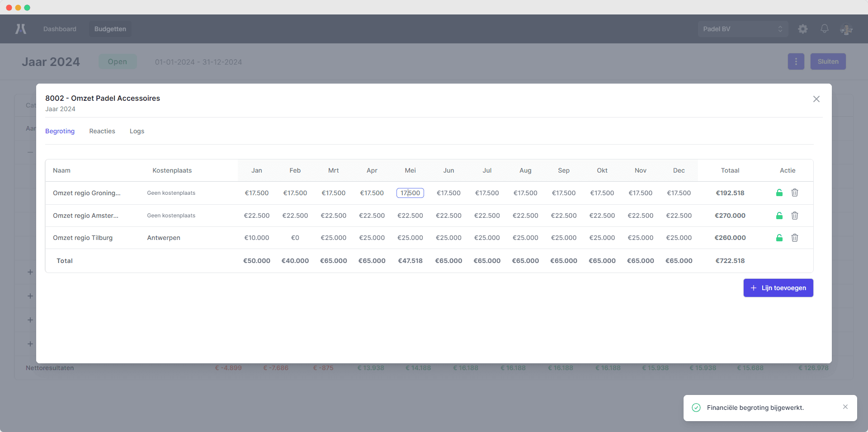Viewport: 868px width, 432px height.
Task: Open the settings gear icon
Action: click(x=802, y=29)
